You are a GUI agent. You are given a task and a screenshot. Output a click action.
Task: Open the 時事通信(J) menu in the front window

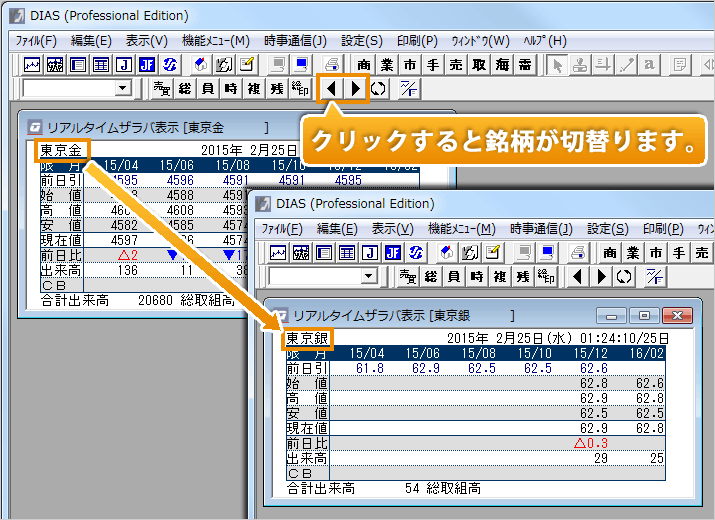click(x=541, y=228)
